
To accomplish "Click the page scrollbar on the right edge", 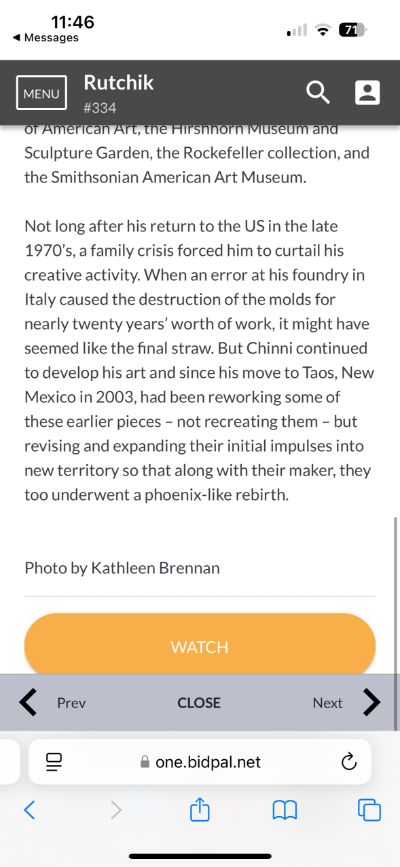I will point(396,623).
